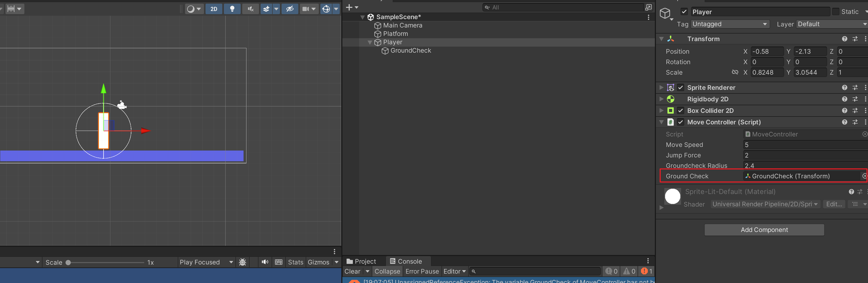Collapse the SampleScene tree arrow
This screenshot has height=283, width=868.
[363, 17]
